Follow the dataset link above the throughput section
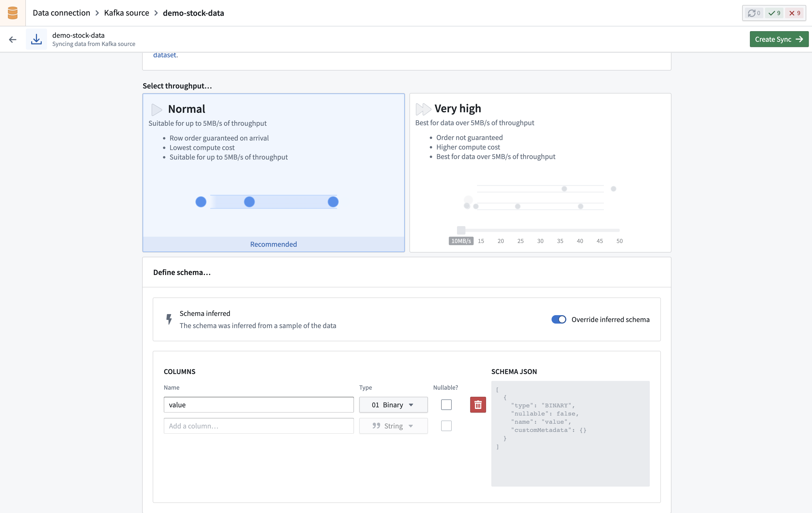The image size is (812, 513). click(165, 54)
